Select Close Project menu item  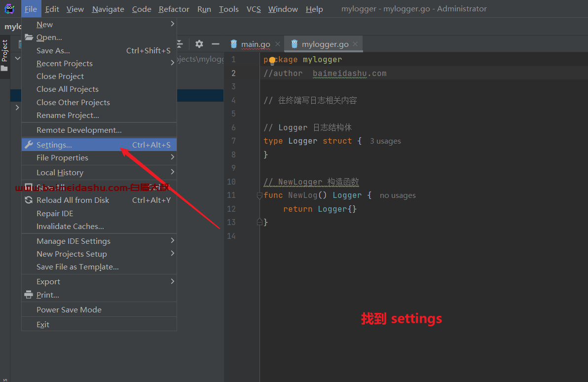[99, 76]
